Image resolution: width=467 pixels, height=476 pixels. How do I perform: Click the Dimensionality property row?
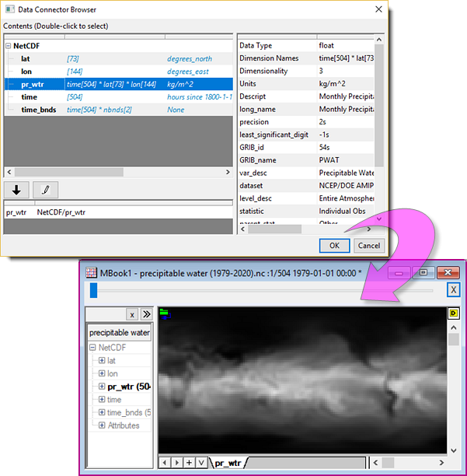pyautogui.click(x=306, y=71)
